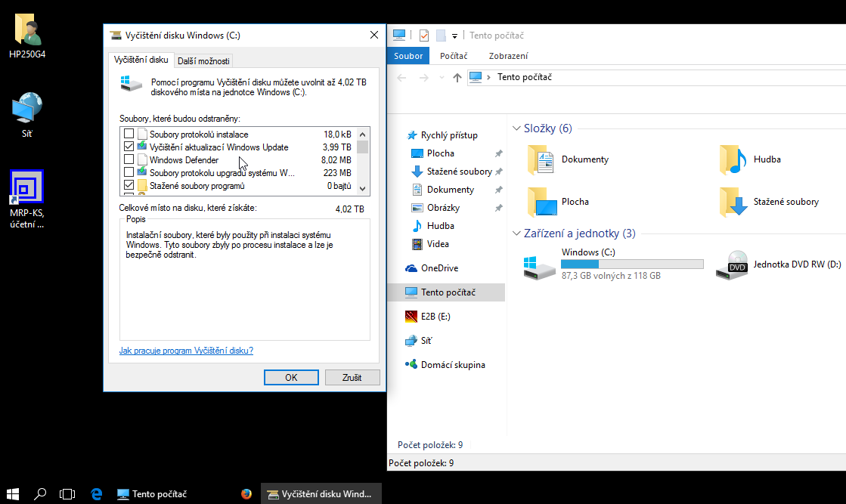The image size is (846, 504).
Task: Switch to the Další možnosti tab
Action: pos(203,61)
